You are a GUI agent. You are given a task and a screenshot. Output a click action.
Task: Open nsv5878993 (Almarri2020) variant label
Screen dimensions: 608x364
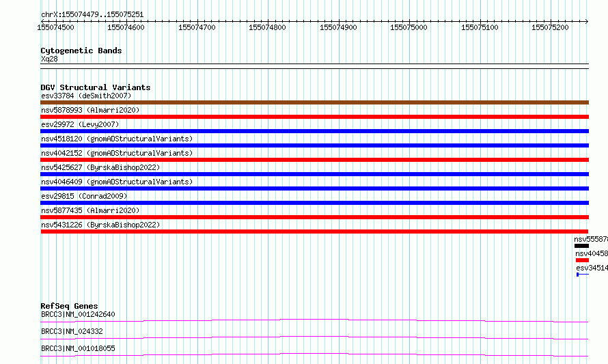(90, 110)
